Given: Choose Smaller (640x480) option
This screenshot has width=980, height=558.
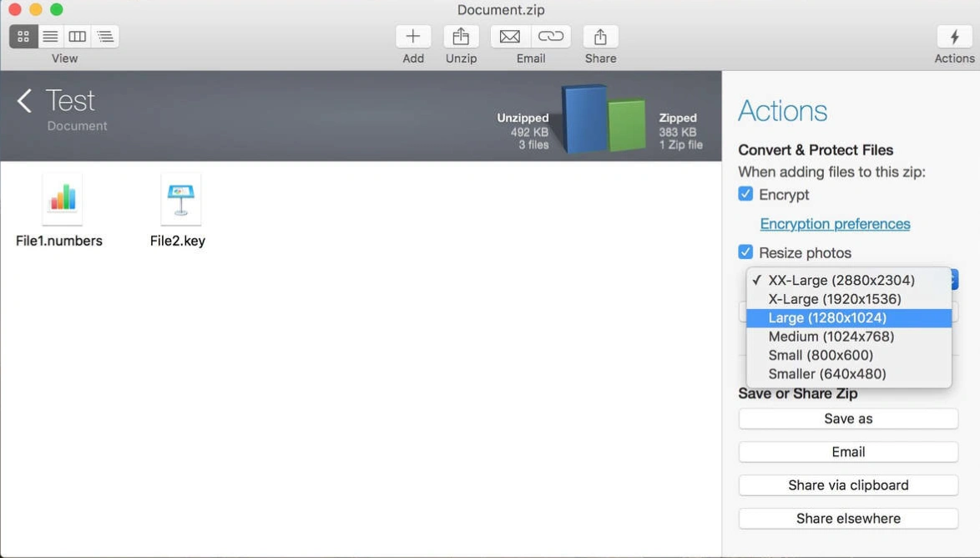Looking at the screenshot, I should 849,374.
